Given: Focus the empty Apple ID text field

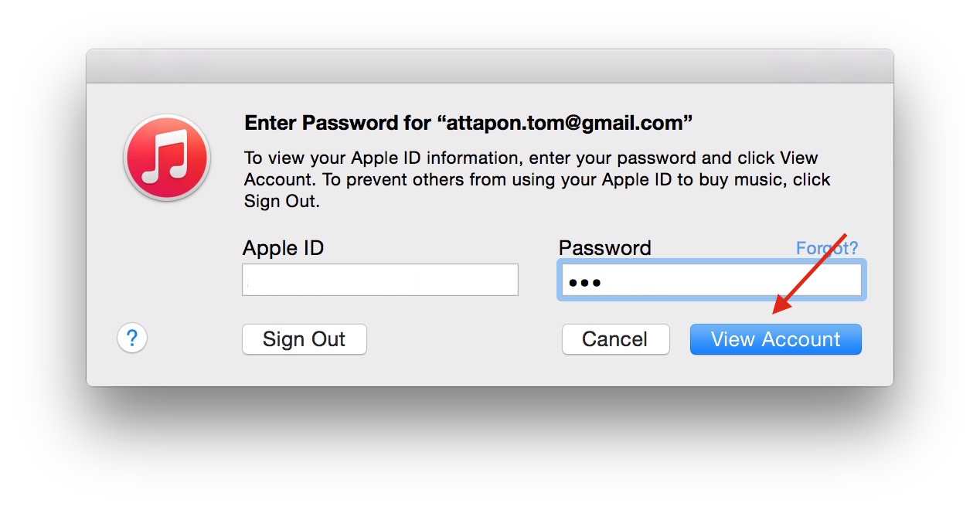Looking at the screenshot, I should click(x=380, y=280).
